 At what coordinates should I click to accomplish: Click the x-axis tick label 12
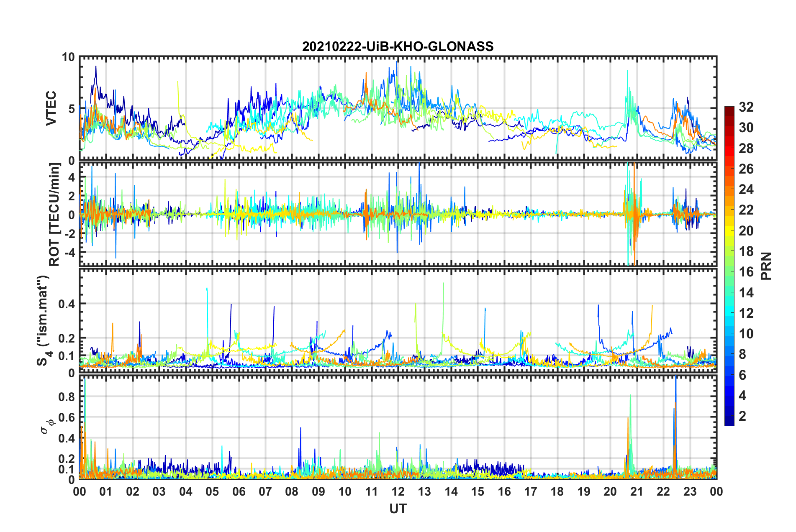coord(398,491)
